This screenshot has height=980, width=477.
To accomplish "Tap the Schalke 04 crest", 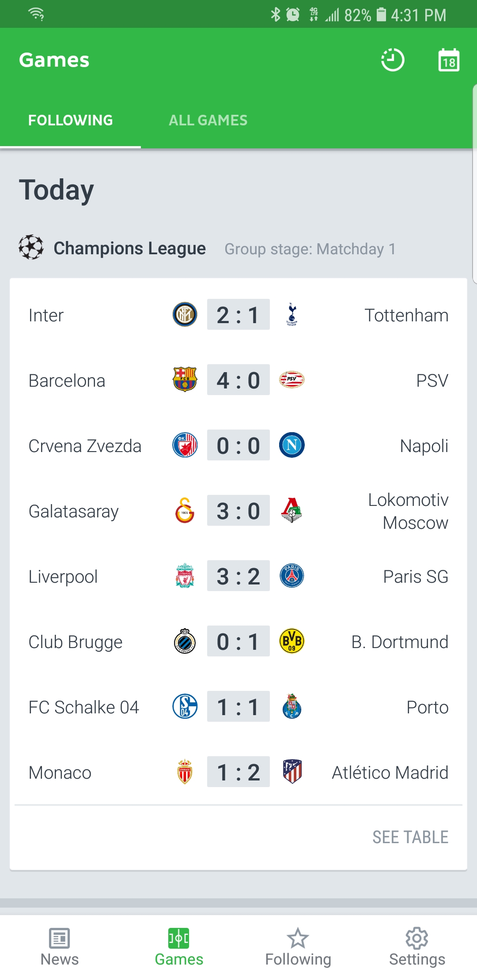I will [x=185, y=707].
